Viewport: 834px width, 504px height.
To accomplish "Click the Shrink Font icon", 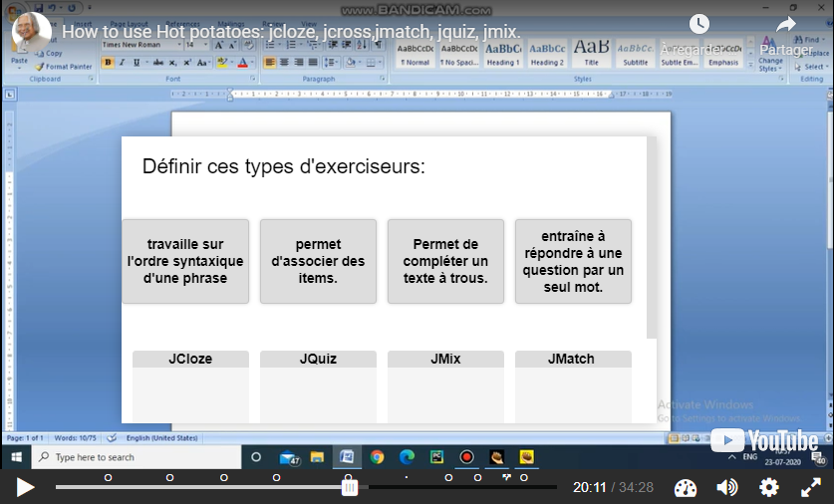I will coord(233,45).
